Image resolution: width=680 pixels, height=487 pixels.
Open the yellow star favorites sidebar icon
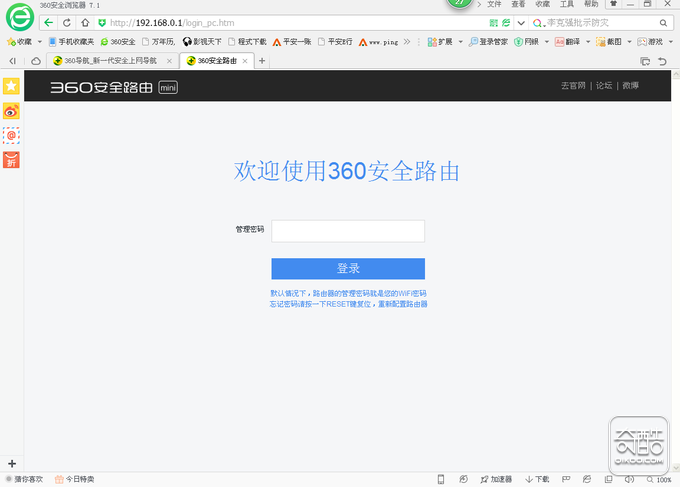11,86
